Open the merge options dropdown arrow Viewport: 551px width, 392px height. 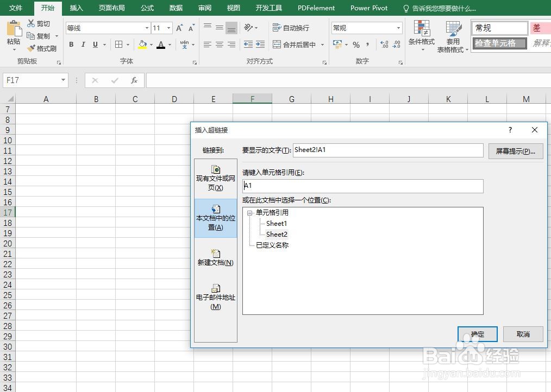tap(322, 45)
